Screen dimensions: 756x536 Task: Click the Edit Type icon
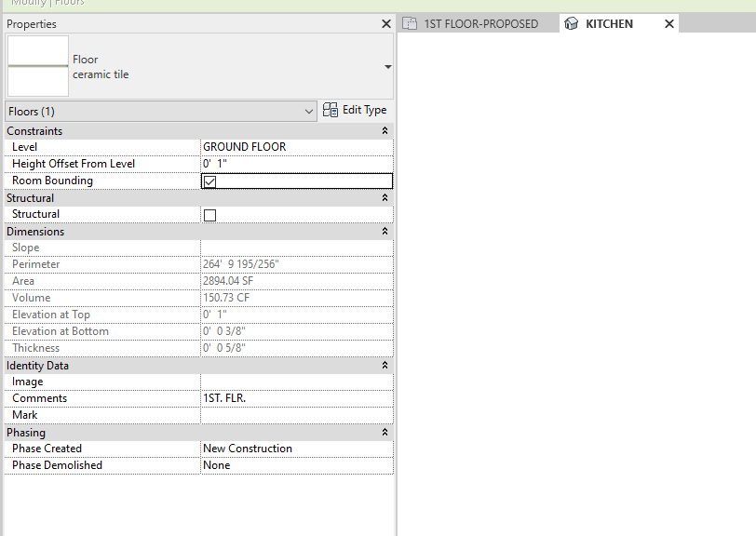pos(331,110)
